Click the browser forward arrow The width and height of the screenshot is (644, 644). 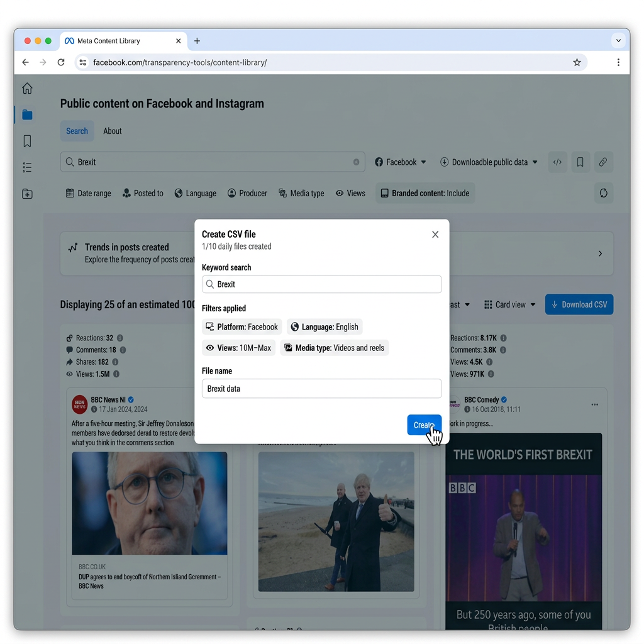coord(43,62)
